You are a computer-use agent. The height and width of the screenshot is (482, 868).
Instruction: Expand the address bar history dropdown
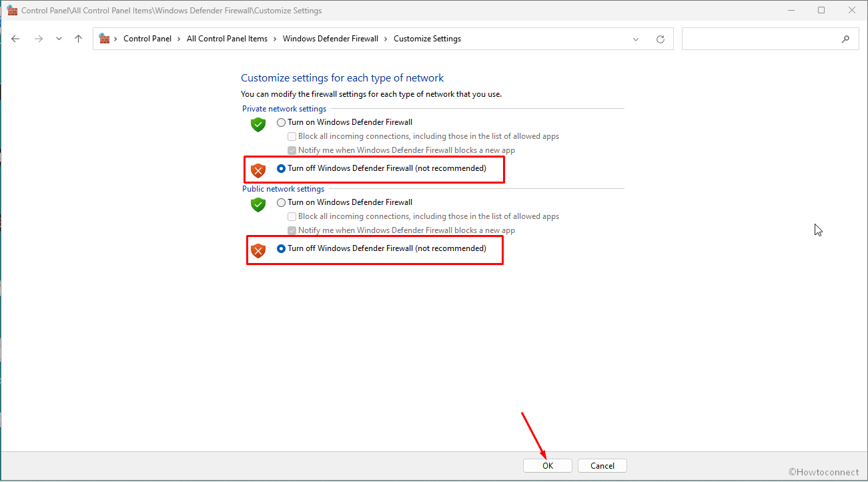pyautogui.click(x=636, y=39)
